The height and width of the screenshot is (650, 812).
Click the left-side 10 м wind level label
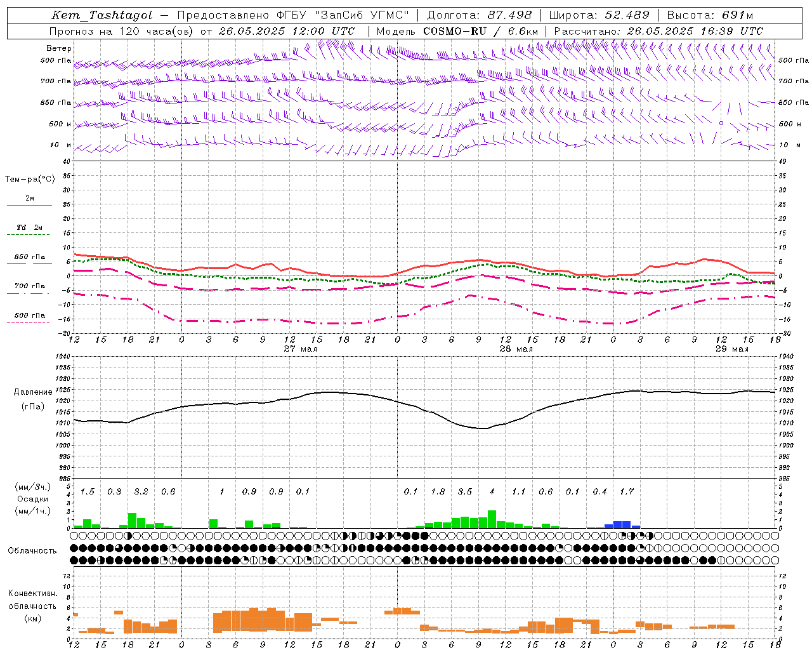coord(61,145)
